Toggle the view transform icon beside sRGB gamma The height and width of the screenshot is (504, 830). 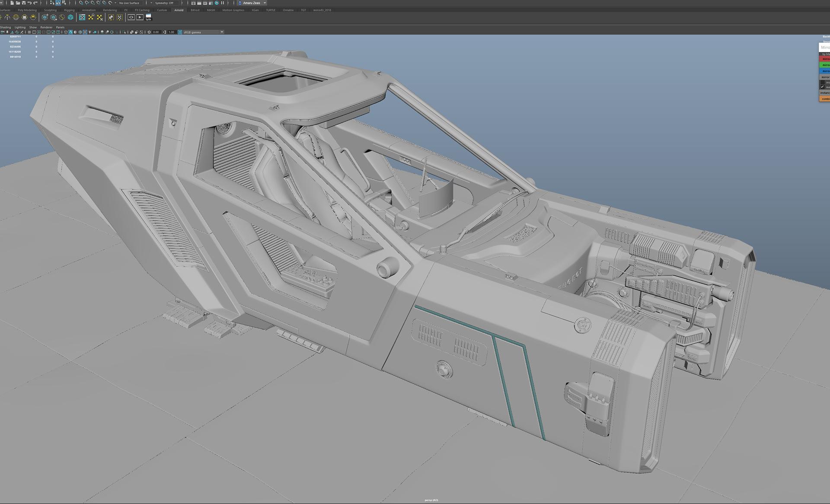tap(180, 32)
